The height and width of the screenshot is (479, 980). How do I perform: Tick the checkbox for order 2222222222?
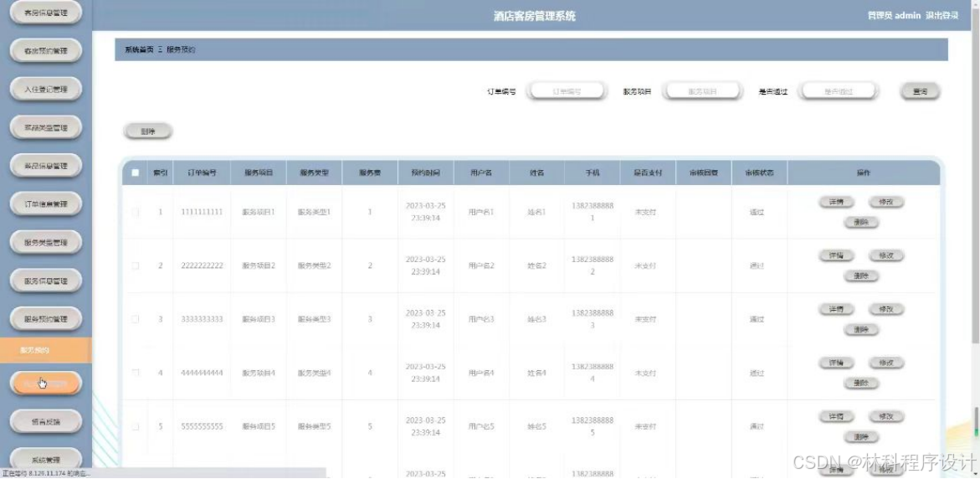tap(135, 265)
